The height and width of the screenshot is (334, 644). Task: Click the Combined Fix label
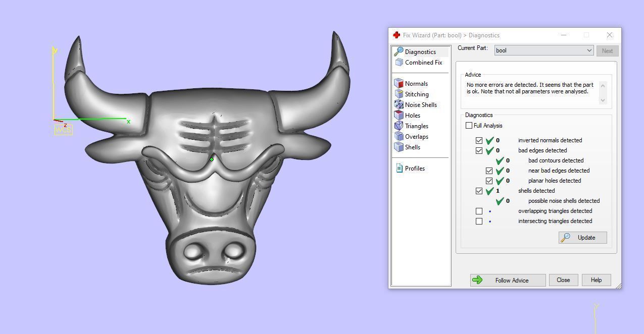[x=423, y=63]
